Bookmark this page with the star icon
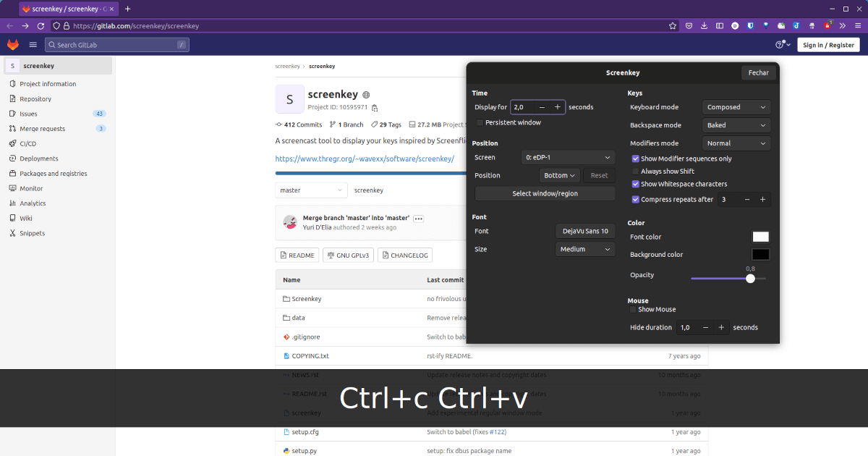 [673, 26]
